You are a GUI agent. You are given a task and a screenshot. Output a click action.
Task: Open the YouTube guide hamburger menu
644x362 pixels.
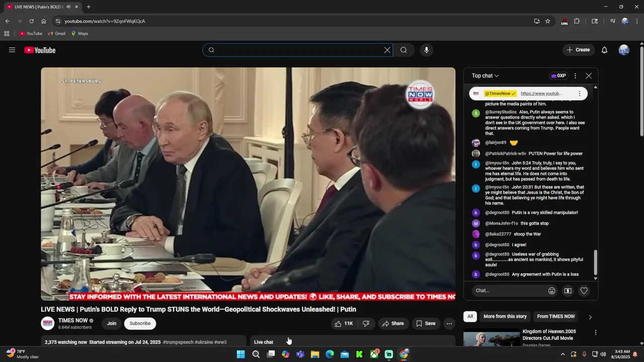click(12, 50)
